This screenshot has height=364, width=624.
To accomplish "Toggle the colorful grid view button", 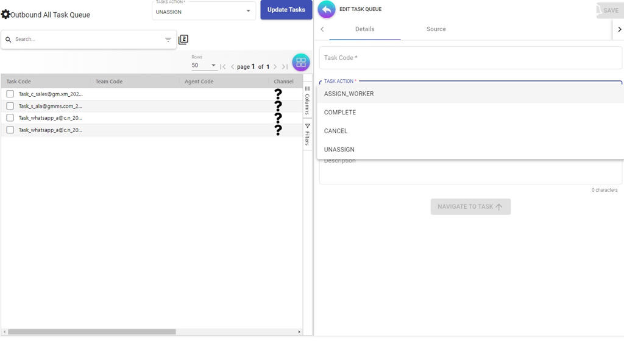I will click(x=301, y=63).
